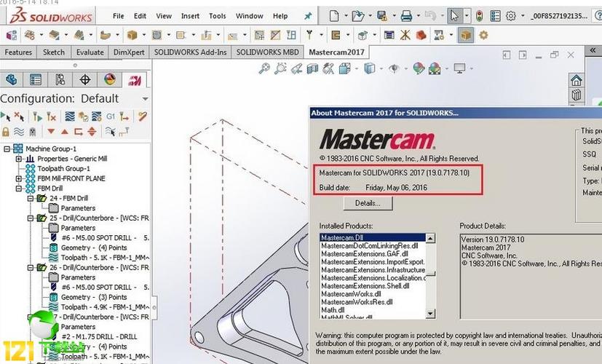Open the Window menu

[249, 16]
